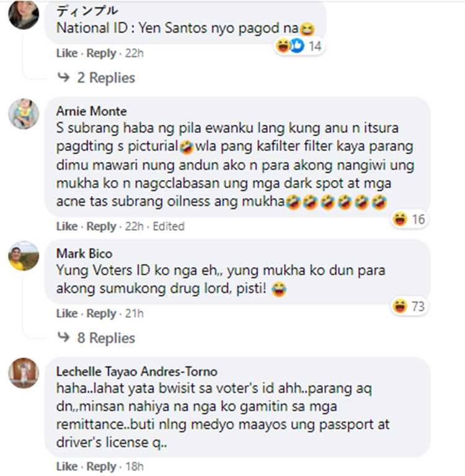Reply to Arnie Monte's comment

(101, 226)
